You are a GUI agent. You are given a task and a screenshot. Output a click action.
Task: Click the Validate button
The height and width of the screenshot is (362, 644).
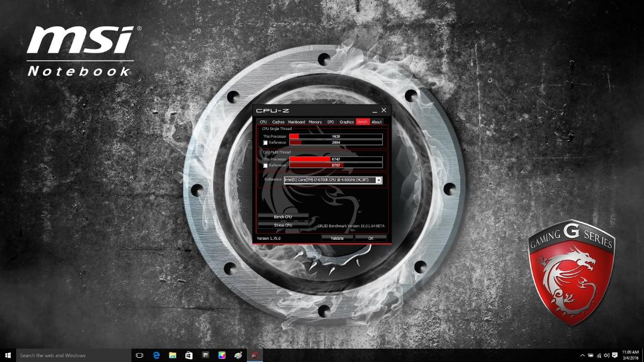click(x=337, y=239)
